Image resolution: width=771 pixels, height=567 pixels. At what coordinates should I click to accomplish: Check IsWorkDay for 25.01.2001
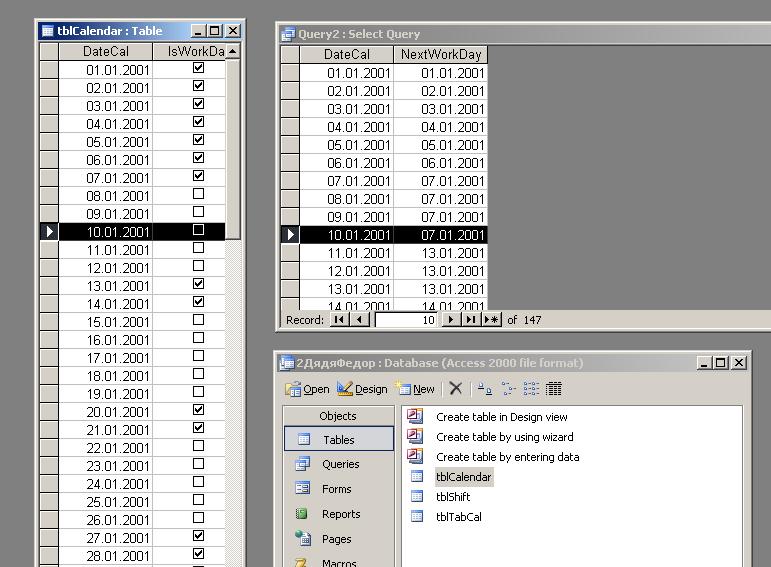pos(198,500)
